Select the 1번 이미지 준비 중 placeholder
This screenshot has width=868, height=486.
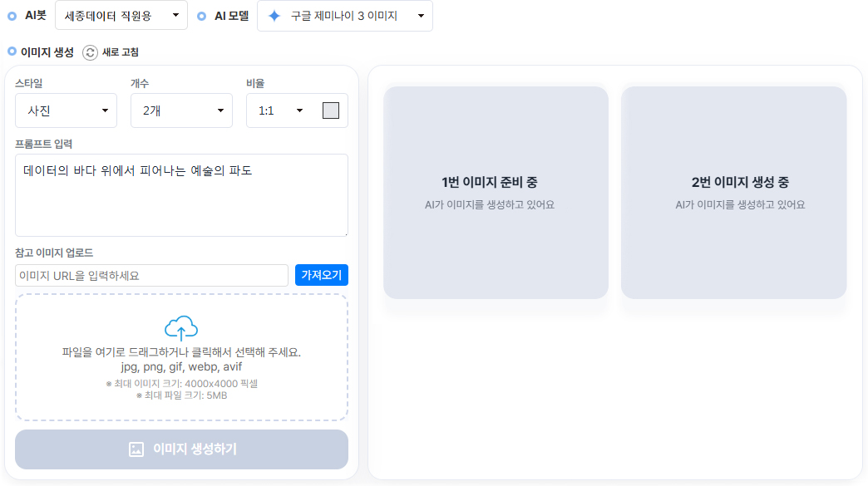pos(496,193)
